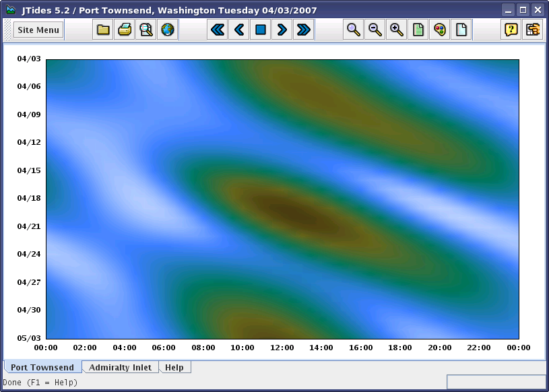
Task: Go back one step with left arrow
Action: pyautogui.click(x=239, y=30)
